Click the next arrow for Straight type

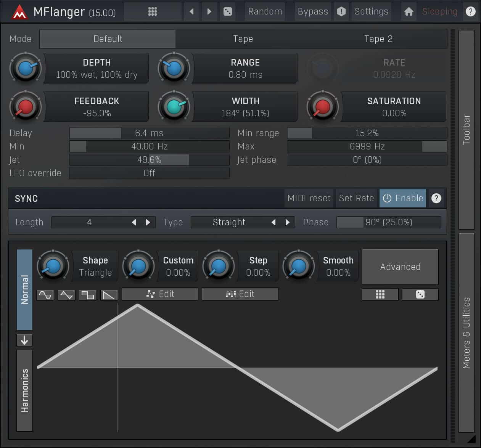(x=288, y=222)
